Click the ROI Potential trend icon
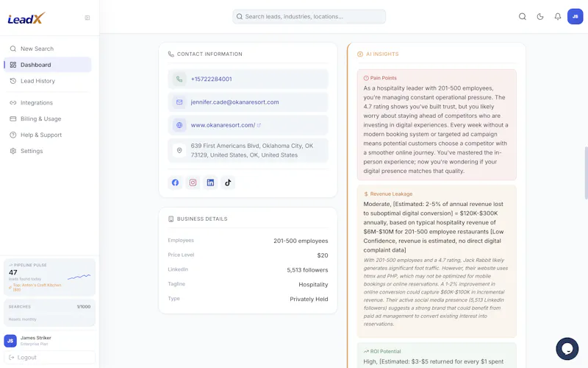Screen dimensions: 588x368 click(366, 352)
